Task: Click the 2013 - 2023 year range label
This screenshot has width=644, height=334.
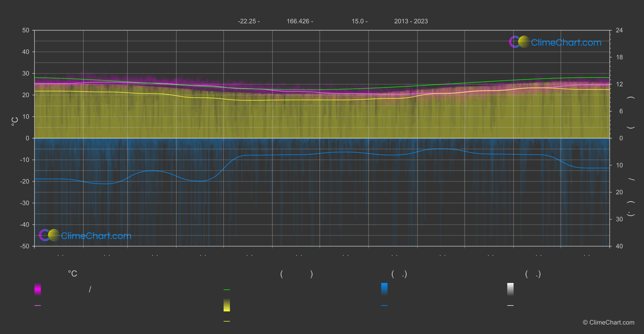Action: (411, 21)
